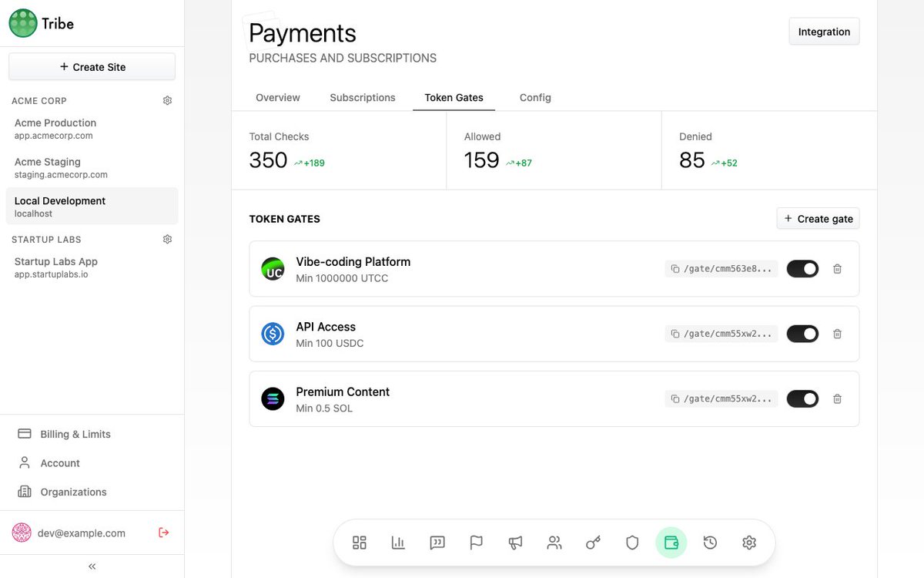Click the "Min 0.5 SOL" text
This screenshot has width=924, height=578.
(x=324, y=408)
